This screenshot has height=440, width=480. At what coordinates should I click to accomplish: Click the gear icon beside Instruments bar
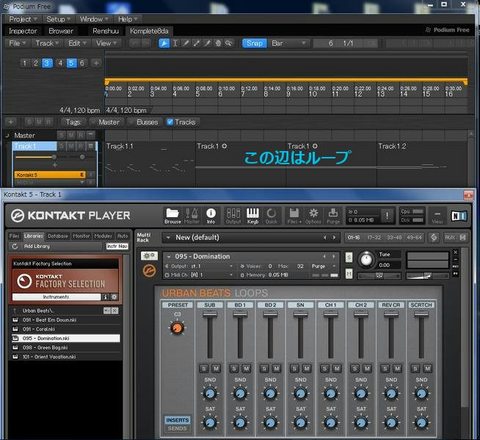(114, 297)
